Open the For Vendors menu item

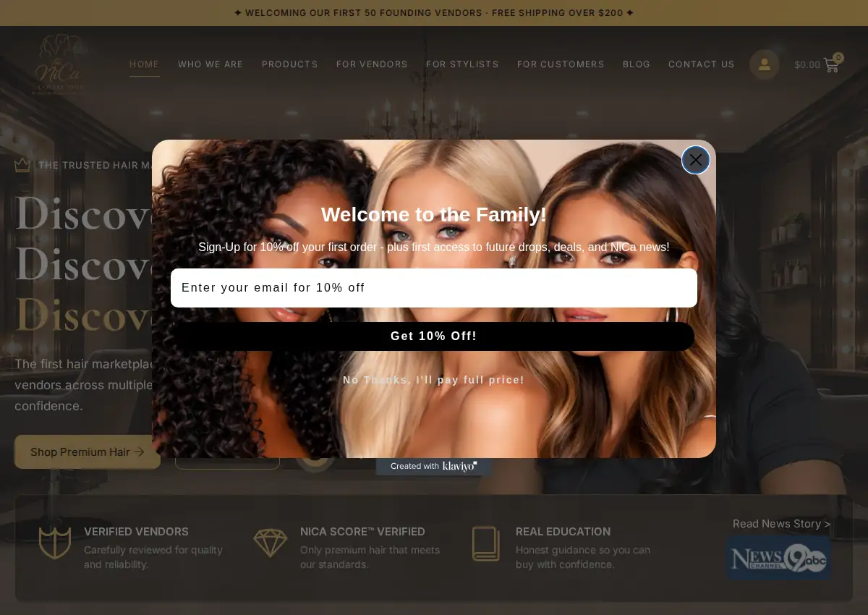coord(372,64)
